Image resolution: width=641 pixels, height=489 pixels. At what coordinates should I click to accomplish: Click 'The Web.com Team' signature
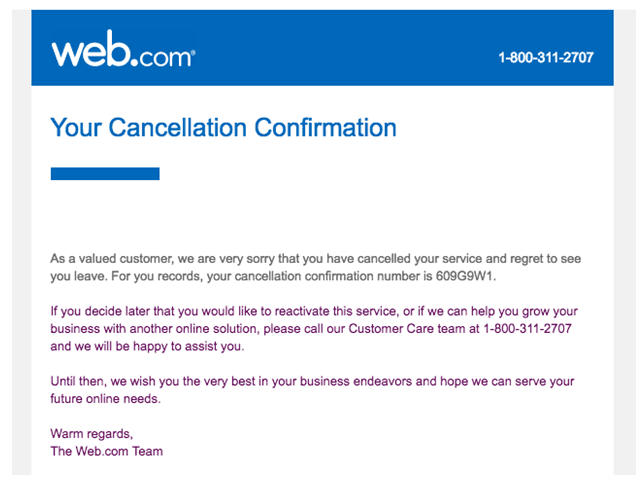click(x=107, y=451)
